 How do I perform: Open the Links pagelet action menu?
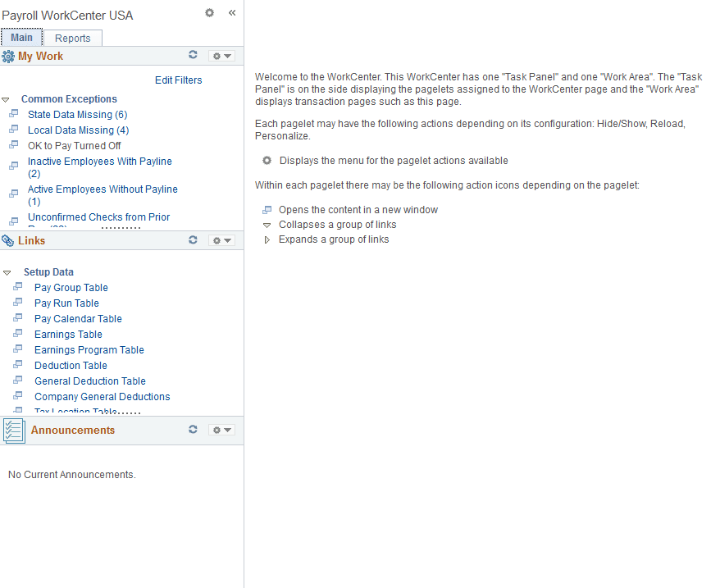(x=221, y=239)
